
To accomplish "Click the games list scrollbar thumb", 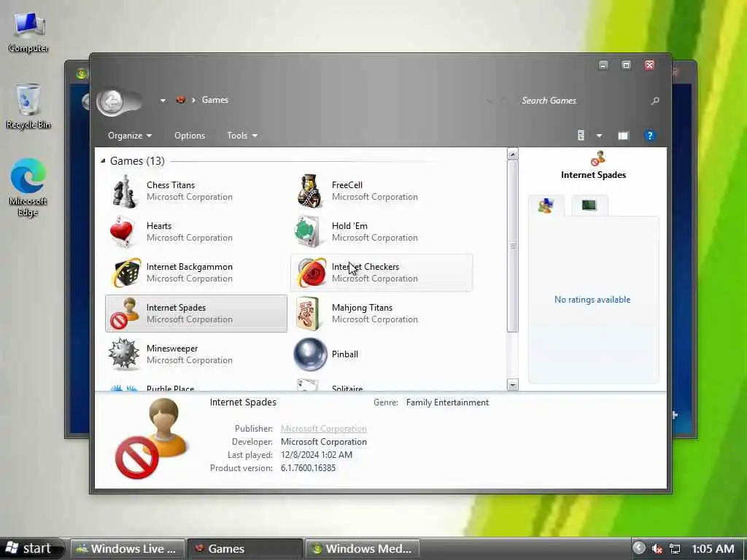I will click(513, 246).
